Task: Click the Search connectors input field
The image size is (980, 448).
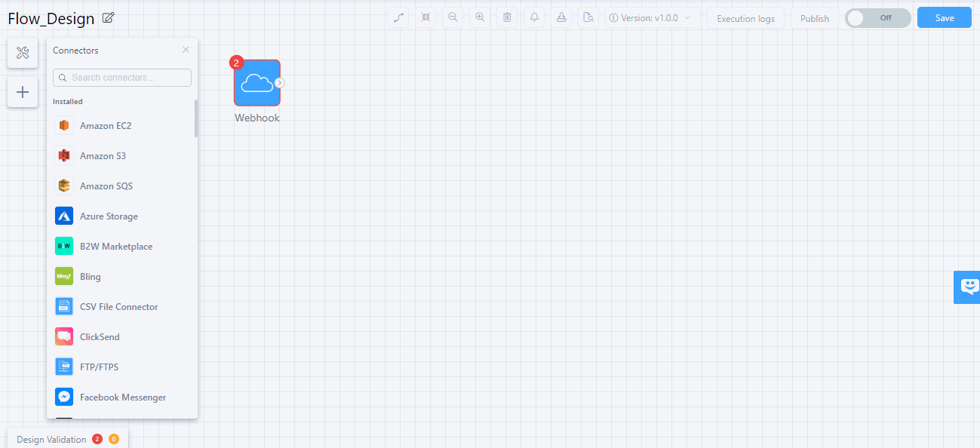Action: 121,77
